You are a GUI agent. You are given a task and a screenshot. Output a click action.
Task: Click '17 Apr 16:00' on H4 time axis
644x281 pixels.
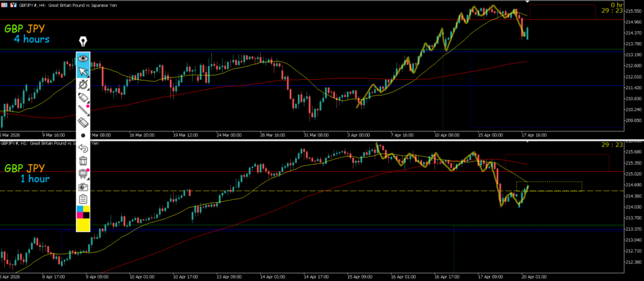pyautogui.click(x=533, y=135)
